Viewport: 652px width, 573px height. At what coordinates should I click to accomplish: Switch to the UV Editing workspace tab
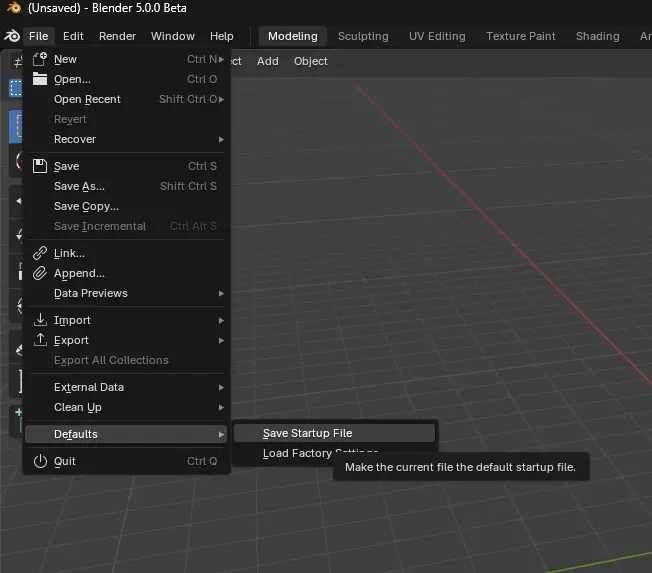click(437, 36)
